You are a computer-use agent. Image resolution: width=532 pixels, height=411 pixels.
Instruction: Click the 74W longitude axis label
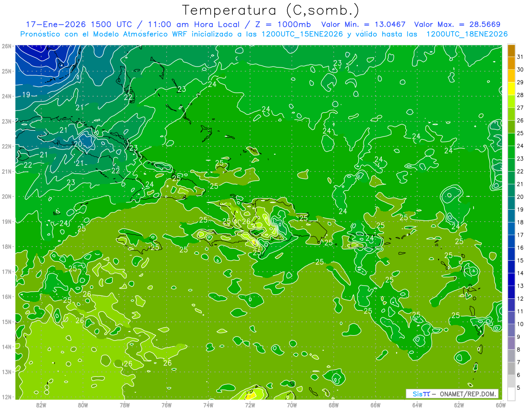pos(208,405)
